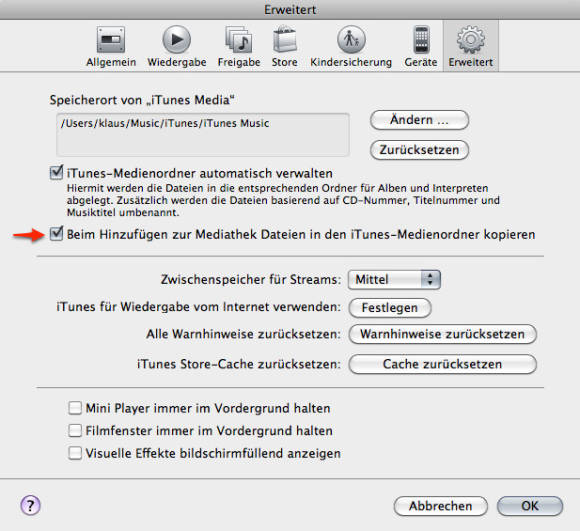Uncheck Beim Hinzufügen zur Mediathek kopieren
Image resolution: width=580 pixels, height=531 pixels.
click(57, 234)
